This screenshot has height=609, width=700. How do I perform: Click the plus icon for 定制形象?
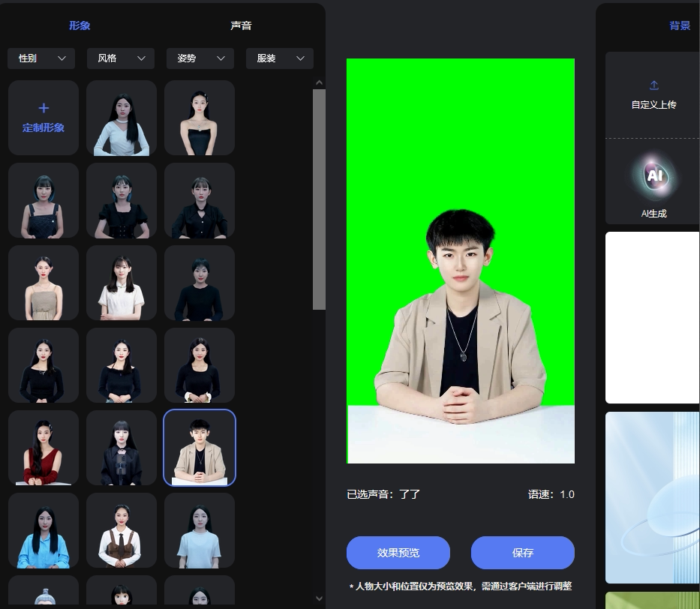coord(44,109)
